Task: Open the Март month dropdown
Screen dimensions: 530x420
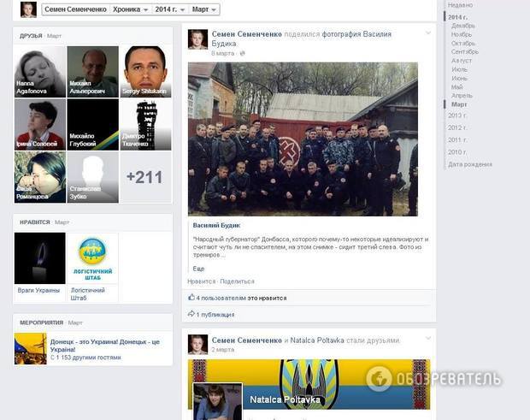Action: coord(200,9)
